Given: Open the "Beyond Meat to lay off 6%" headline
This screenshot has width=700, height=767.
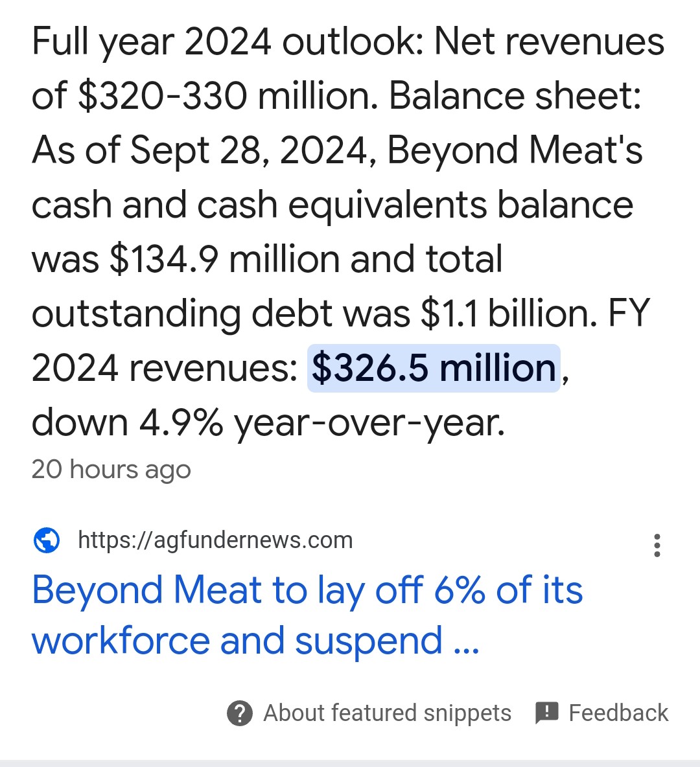Looking at the screenshot, I should [307, 615].
